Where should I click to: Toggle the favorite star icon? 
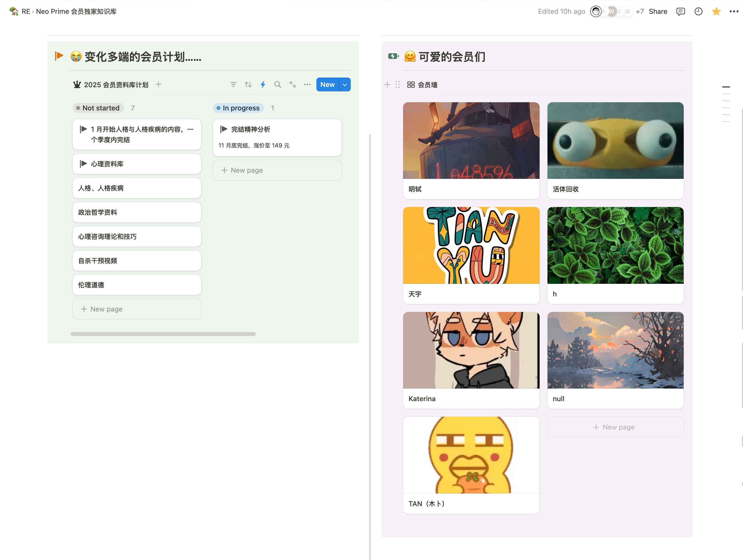tap(716, 11)
